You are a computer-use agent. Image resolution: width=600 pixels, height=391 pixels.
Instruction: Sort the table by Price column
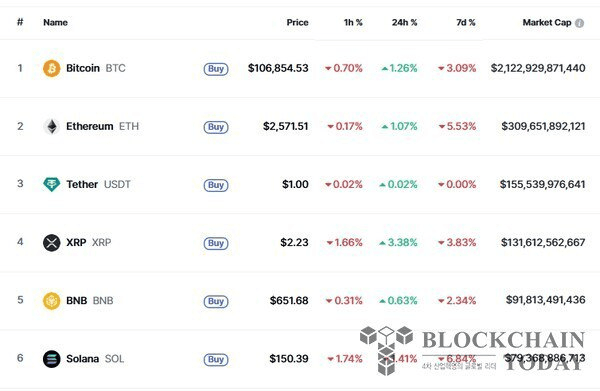pyautogui.click(x=297, y=23)
